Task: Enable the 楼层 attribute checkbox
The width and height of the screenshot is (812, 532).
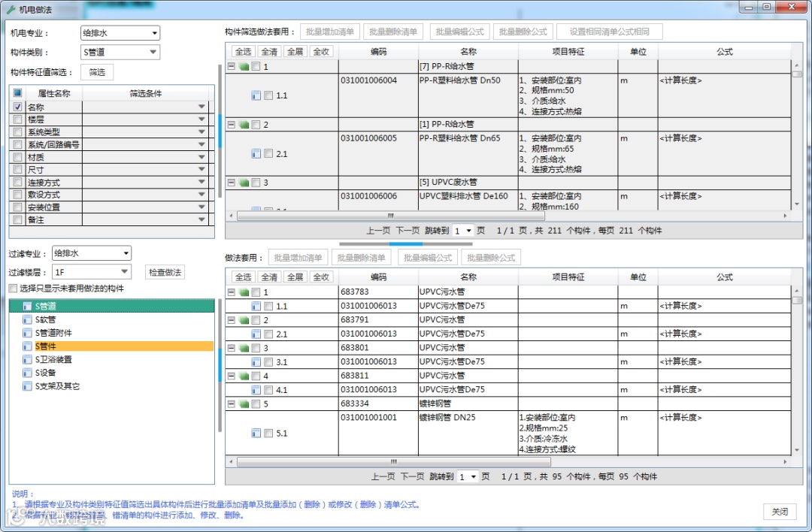Action: 17,119
